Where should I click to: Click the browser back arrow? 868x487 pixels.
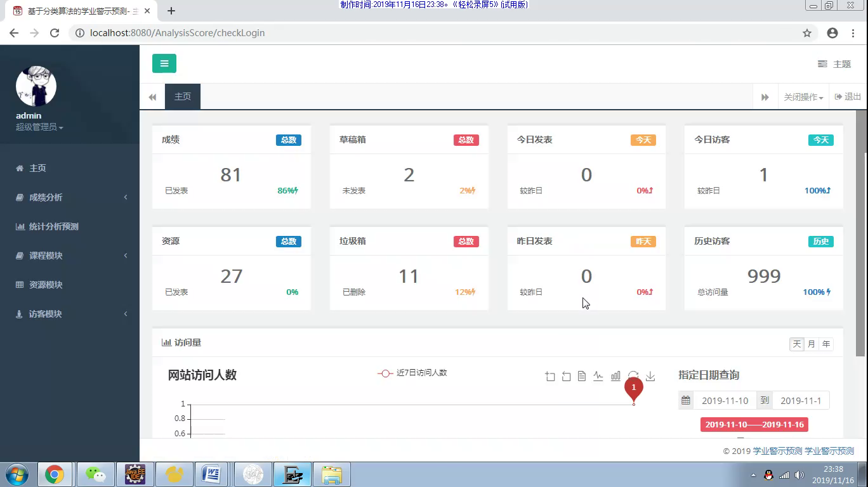(14, 33)
